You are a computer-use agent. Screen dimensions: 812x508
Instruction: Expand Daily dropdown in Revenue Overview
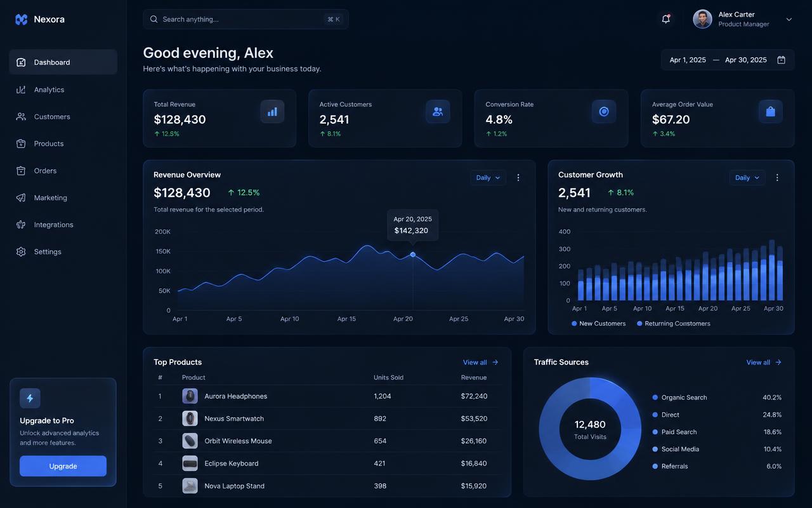[488, 178]
